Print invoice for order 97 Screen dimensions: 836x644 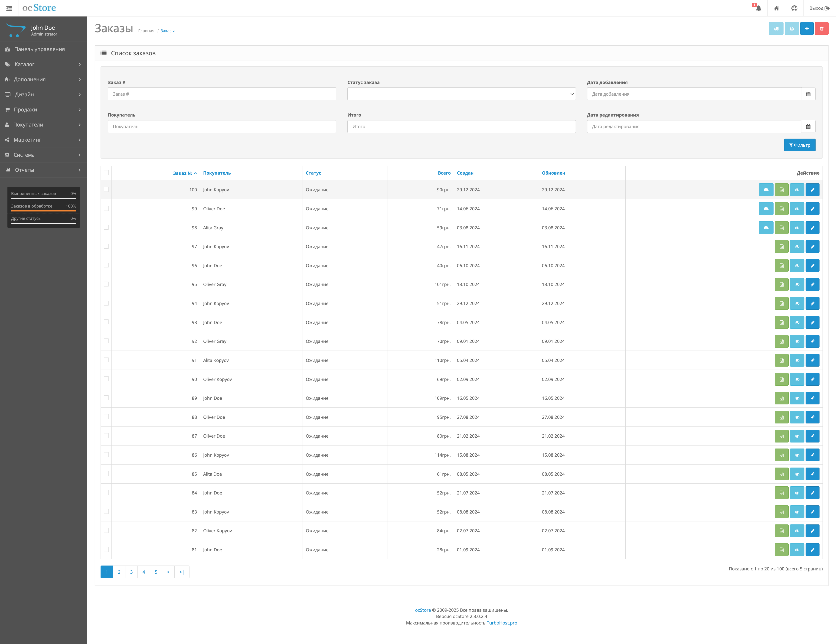coord(781,246)
